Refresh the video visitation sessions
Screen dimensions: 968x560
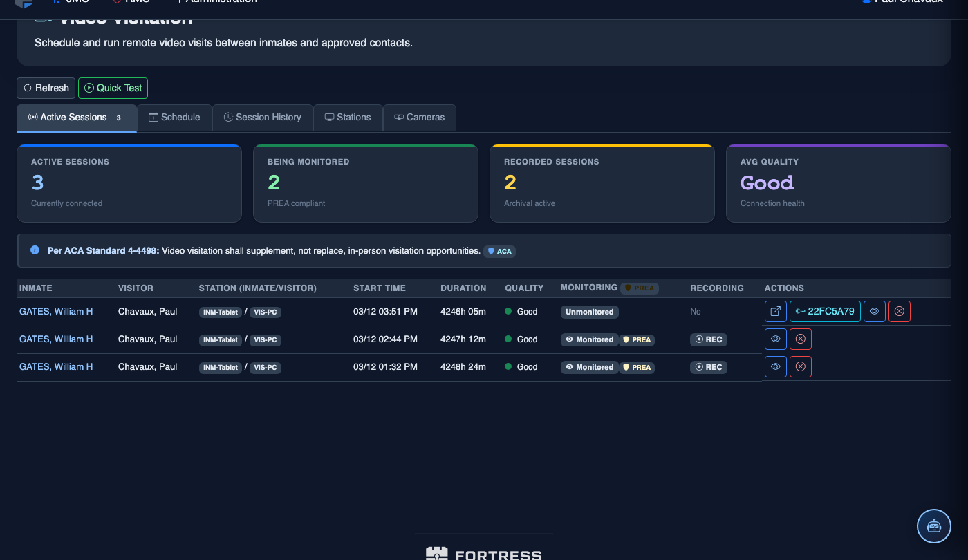[46, 88]
